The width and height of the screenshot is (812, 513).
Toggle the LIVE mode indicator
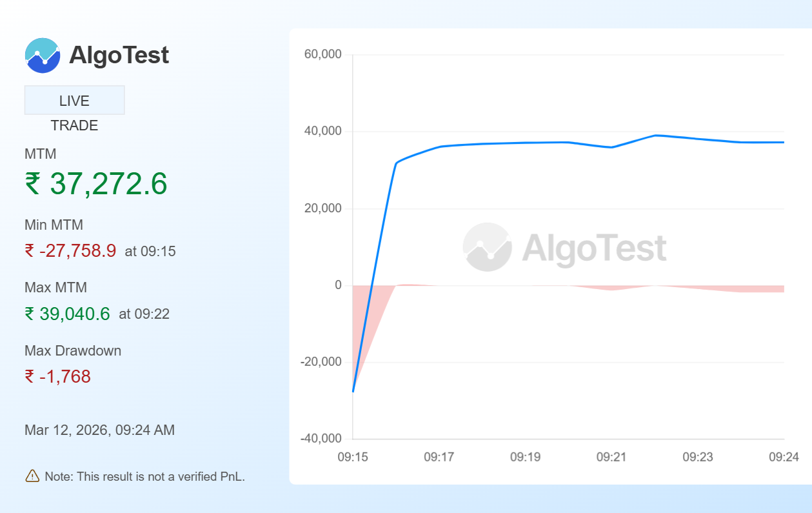[x=74, y=99]
